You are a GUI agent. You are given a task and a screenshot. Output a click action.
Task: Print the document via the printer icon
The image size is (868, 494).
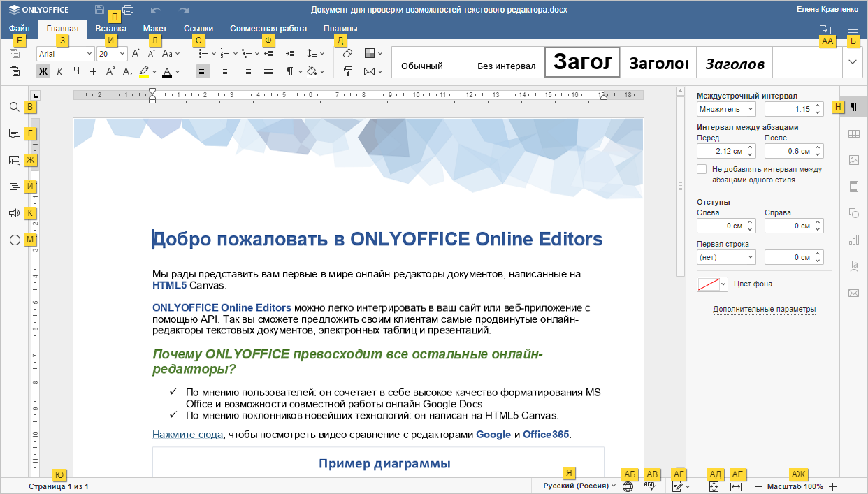pos(128,10)
